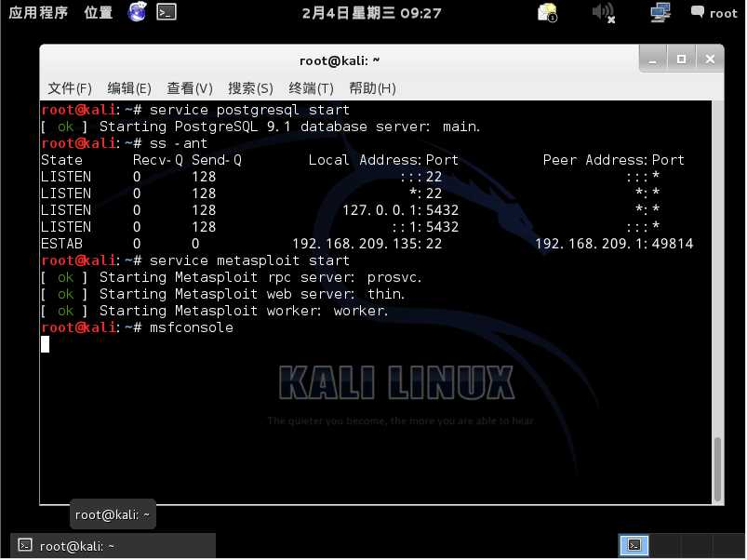Screen dimensions: 747x560
Task: Click the msfconsole command text
Action: point(192,327)
